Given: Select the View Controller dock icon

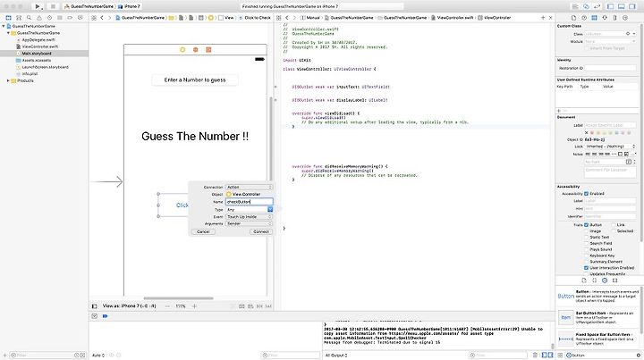Looking at the screenshot, I should point(182,50).
